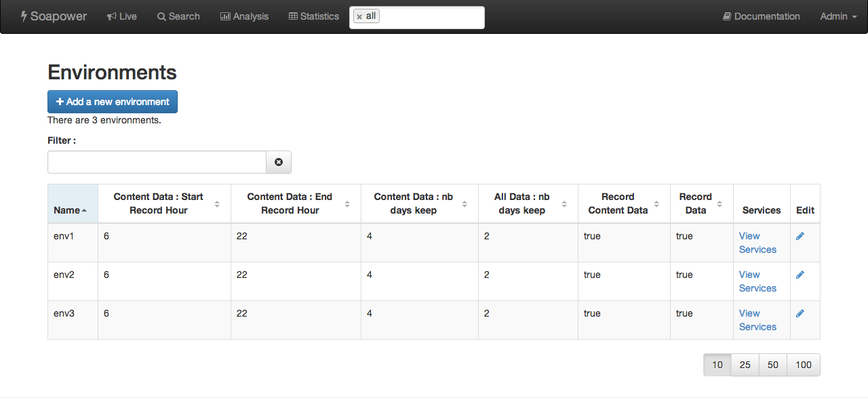Open View Services for env3

coord(757,320)
